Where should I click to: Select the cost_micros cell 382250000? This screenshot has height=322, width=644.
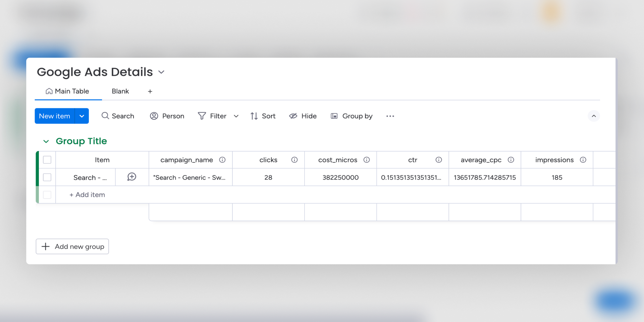coord(340,177)
